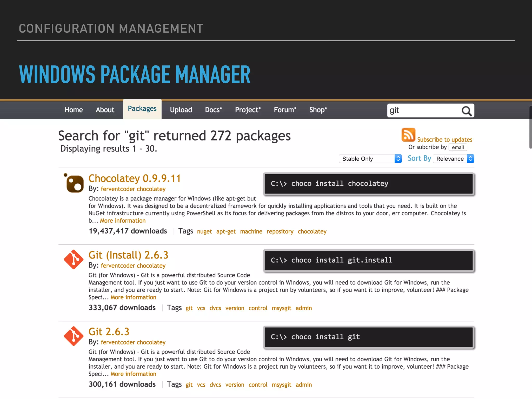Click the version tag under Git (Install)
Screen dimensions: 532x399
235,308
